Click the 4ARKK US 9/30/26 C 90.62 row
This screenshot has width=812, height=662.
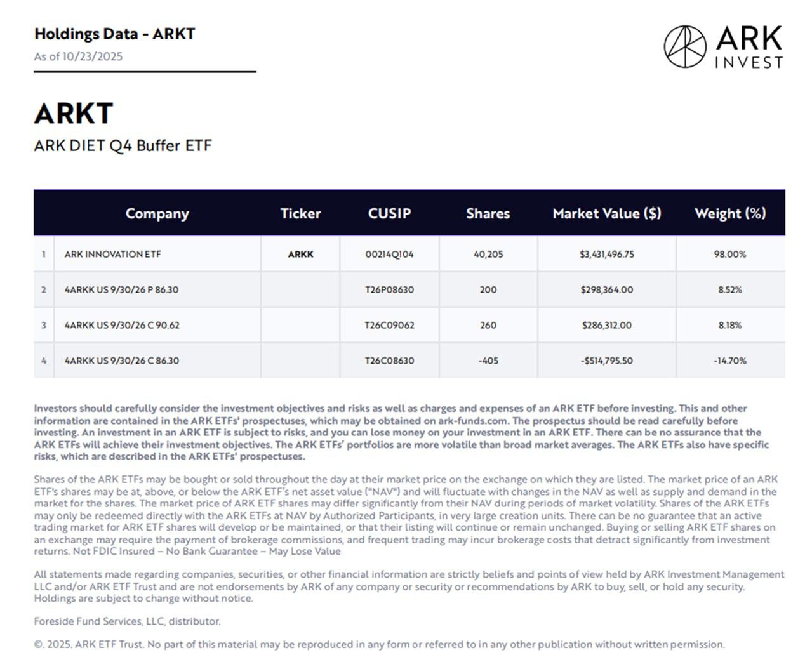click(x=122, y=325)
